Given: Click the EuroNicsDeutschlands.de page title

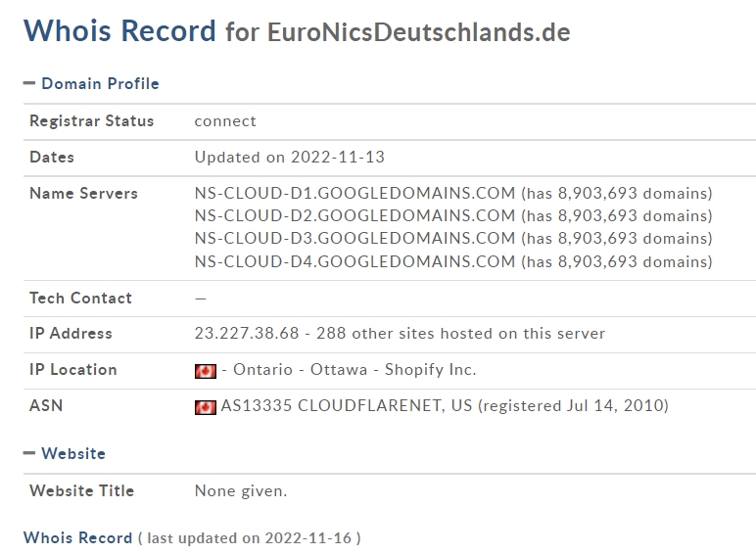Looking at the screenshot, I should 418,32.
